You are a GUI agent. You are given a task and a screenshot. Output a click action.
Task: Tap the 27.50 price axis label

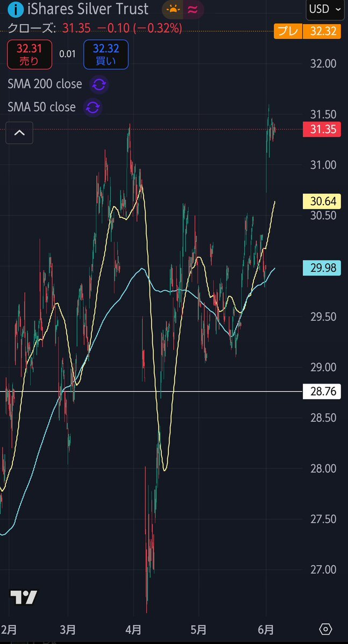click(323, 519)
